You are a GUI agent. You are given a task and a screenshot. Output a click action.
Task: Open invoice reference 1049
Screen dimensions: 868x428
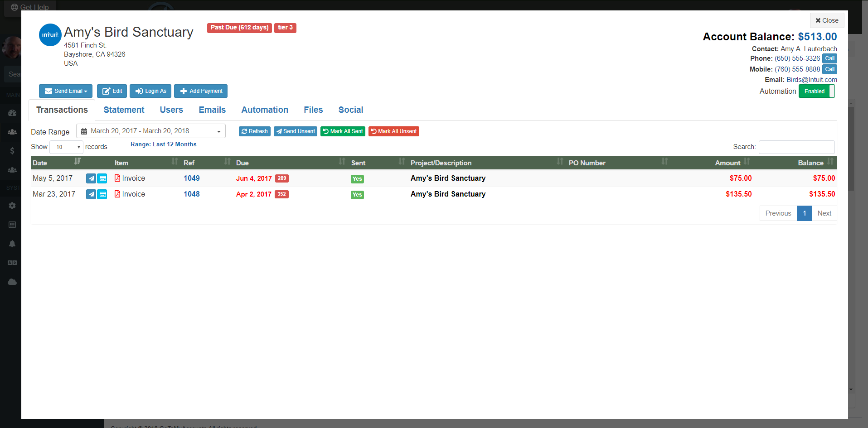click(192, 178)
